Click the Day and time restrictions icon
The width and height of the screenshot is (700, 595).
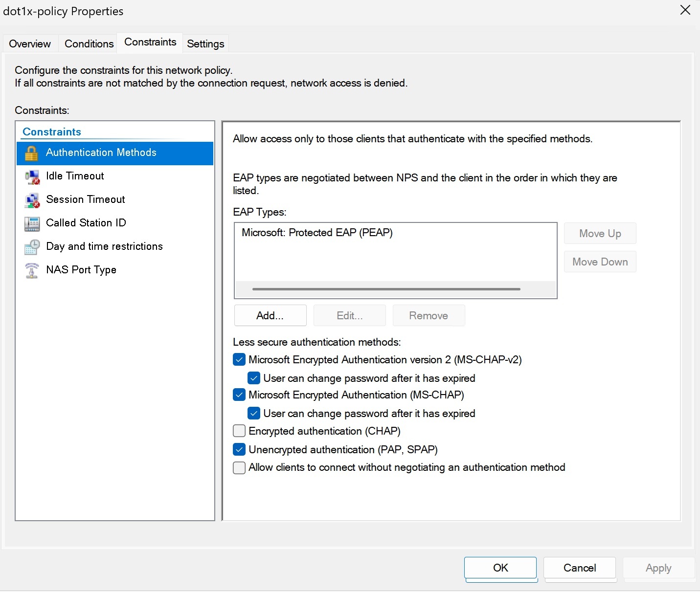tap(32, 247)
